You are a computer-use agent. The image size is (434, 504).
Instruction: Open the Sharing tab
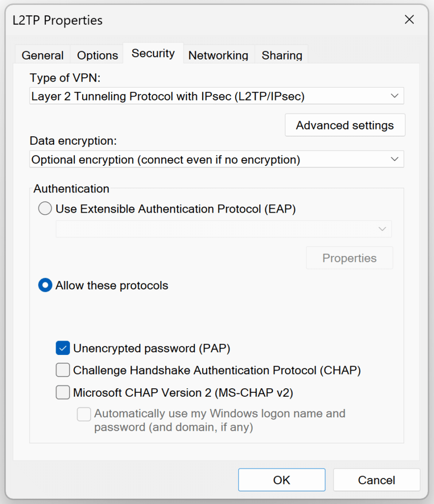coord(281,55)
